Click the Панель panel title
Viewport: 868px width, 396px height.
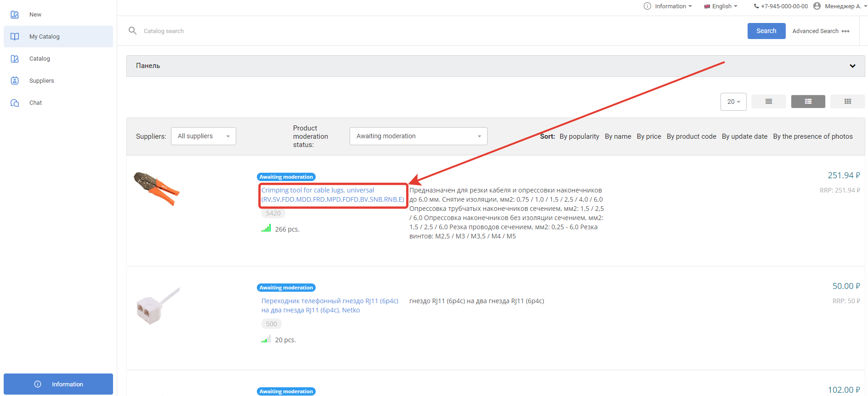(x=148, y=66)
